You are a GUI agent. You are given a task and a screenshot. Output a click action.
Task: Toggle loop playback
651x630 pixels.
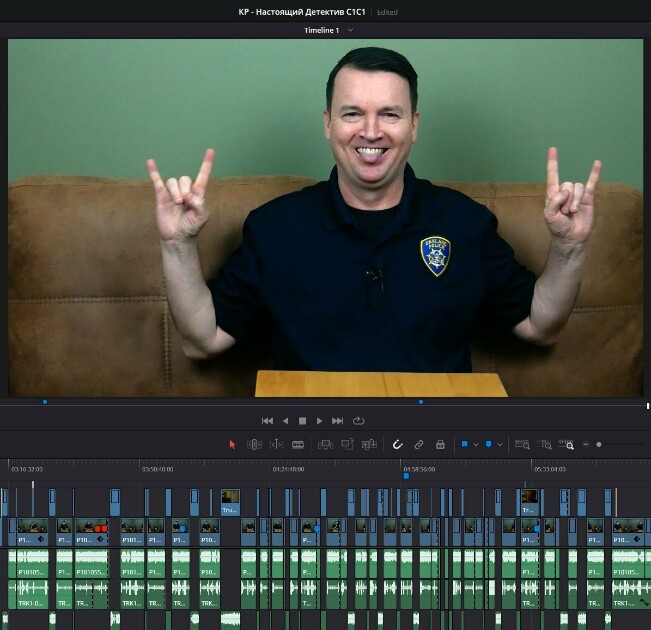[x=358, y=421]
